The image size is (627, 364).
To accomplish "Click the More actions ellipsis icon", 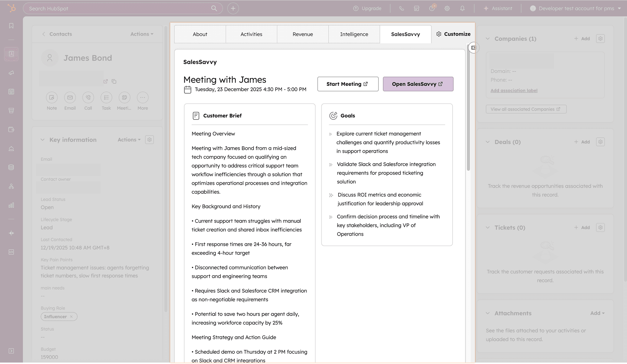I will point(143,97).
